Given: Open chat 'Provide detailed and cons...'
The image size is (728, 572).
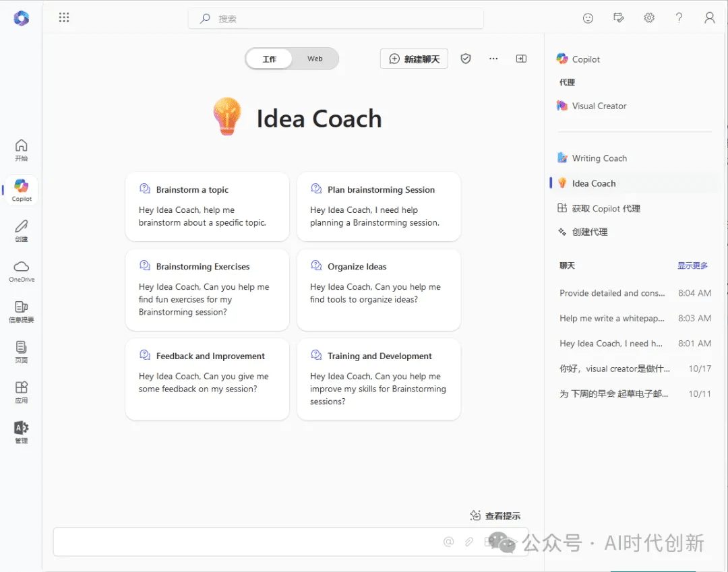Looking at the screenshot, I should tap(635, 293).
